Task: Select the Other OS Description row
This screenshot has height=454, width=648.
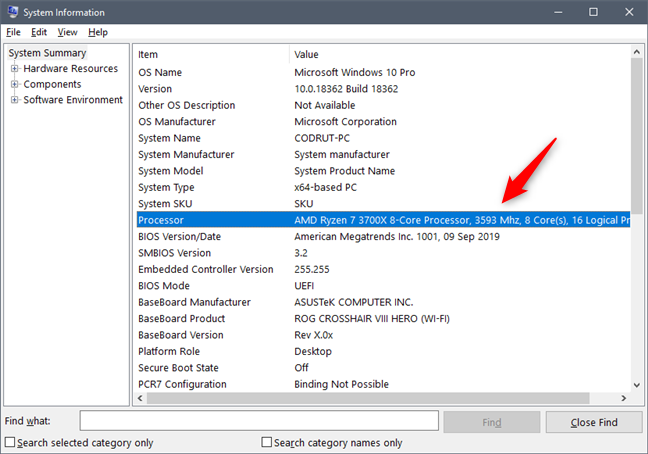Action: click(x=383, y=105)
